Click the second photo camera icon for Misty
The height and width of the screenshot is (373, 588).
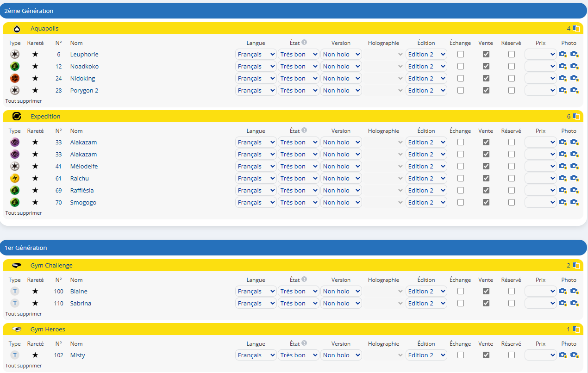point(574,355)
